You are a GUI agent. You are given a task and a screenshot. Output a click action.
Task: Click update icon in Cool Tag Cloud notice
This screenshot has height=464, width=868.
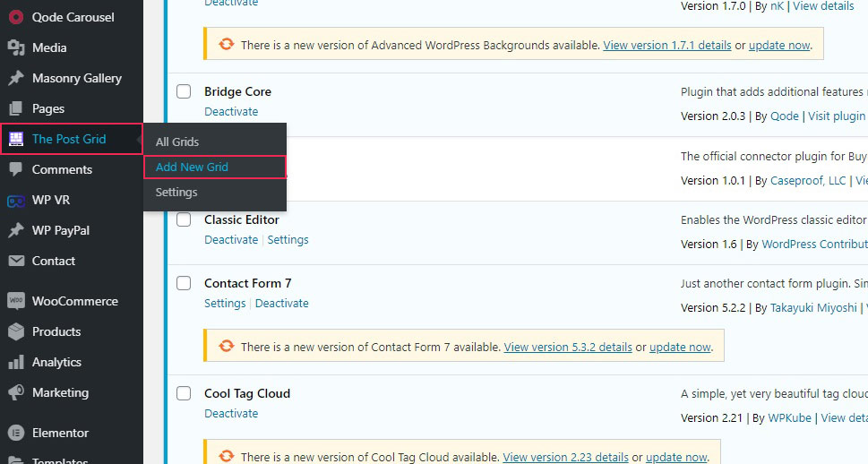(227, 456)
